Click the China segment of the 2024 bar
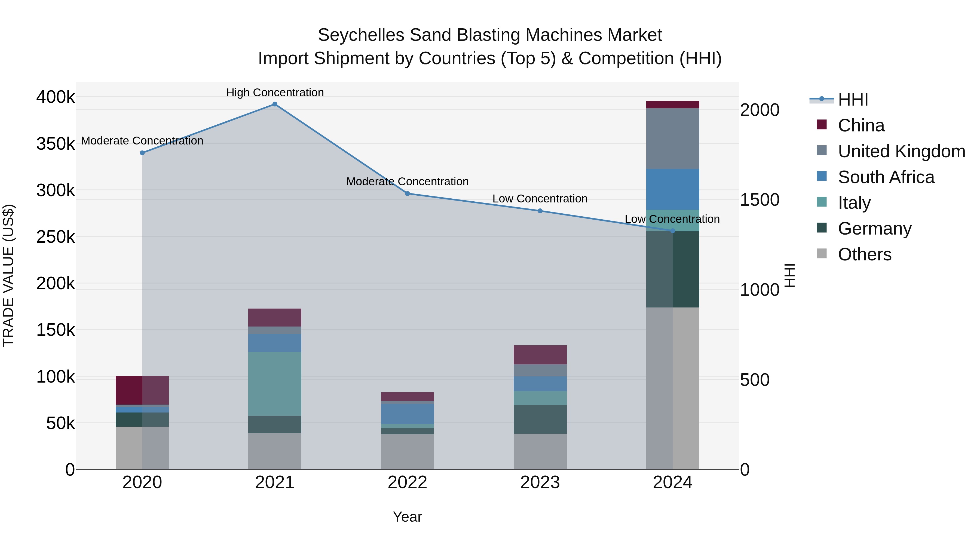 (x=673, y=104)
